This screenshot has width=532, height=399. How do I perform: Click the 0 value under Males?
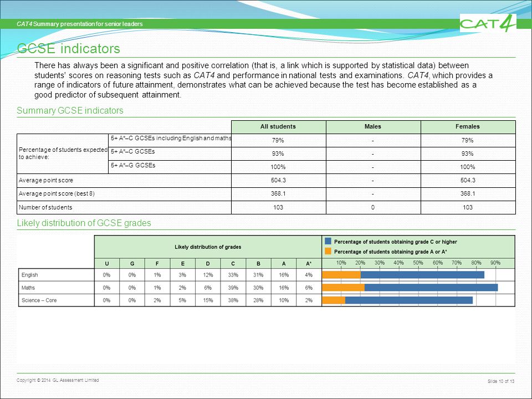[x=373, y=207]
